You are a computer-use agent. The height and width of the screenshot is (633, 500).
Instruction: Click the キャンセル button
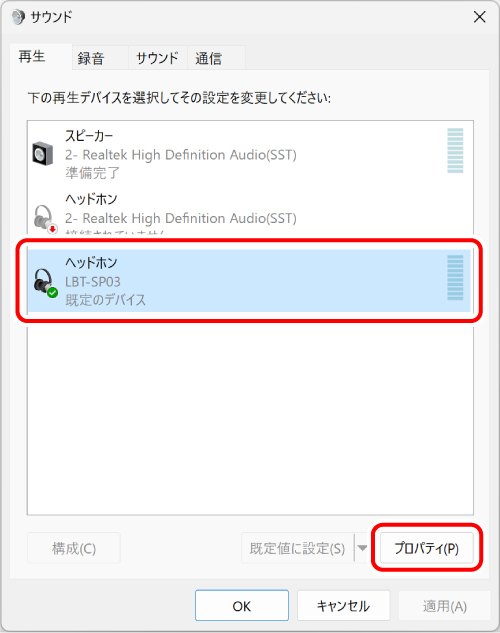coord(343,606)
